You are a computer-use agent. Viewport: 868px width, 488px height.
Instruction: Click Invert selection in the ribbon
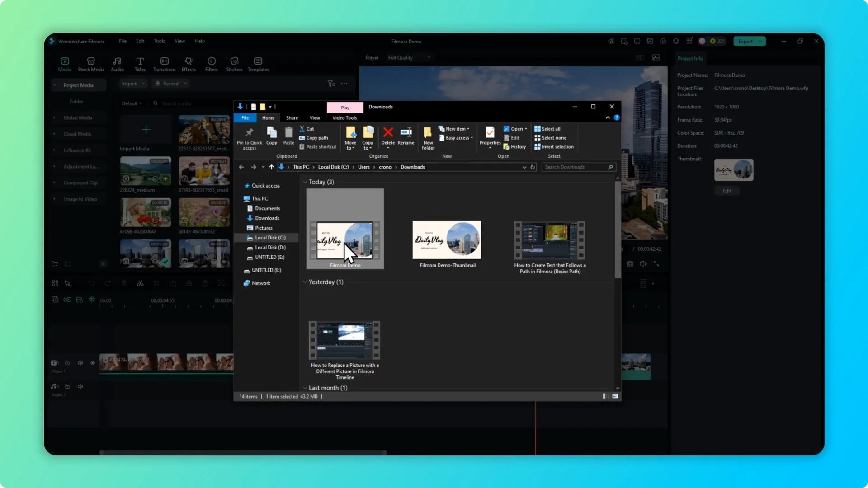coord(554,147)
